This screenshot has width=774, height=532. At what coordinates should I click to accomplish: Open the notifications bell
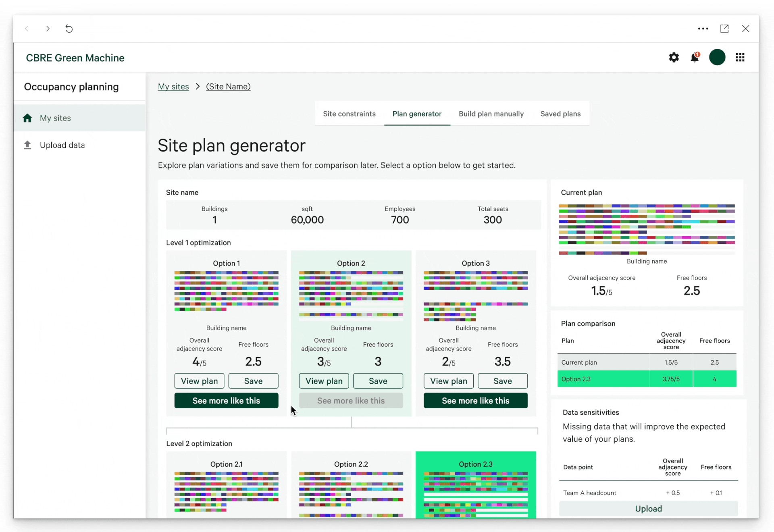click(695, 58)
